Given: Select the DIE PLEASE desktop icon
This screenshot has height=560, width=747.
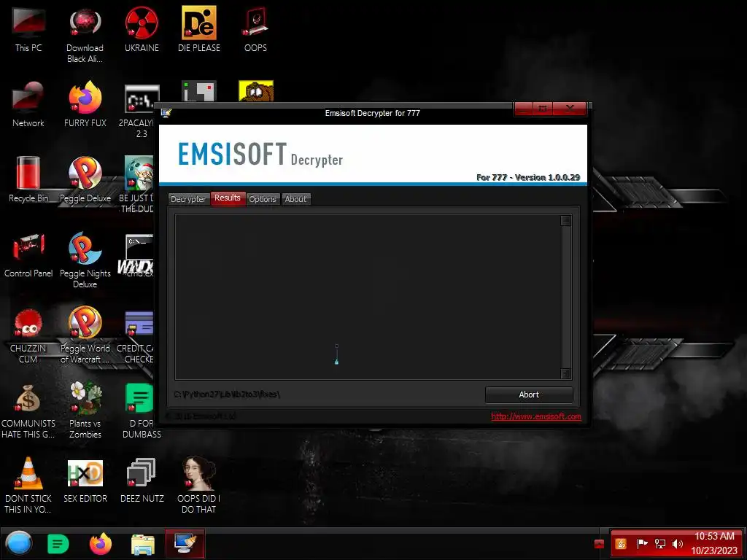Looking at the screenshot, I should click(x=198, y=29).
